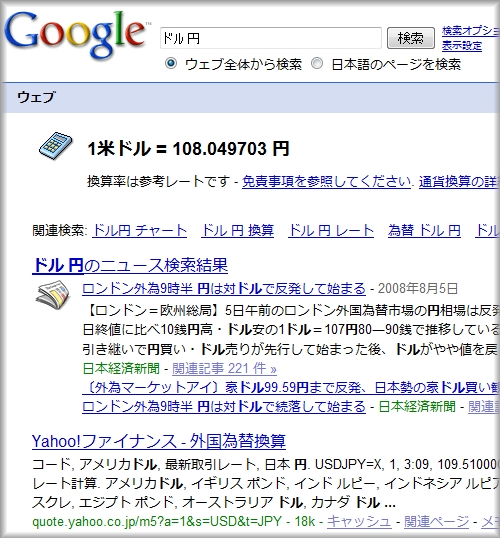Open the 検索オプション link
500x538 pixels.
click(471, 31)
